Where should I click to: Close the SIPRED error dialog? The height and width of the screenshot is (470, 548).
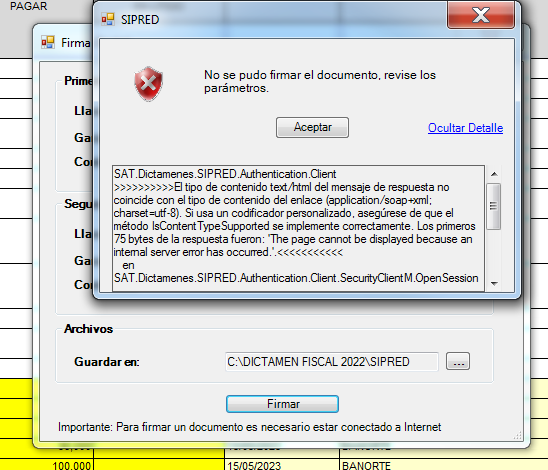481,15
